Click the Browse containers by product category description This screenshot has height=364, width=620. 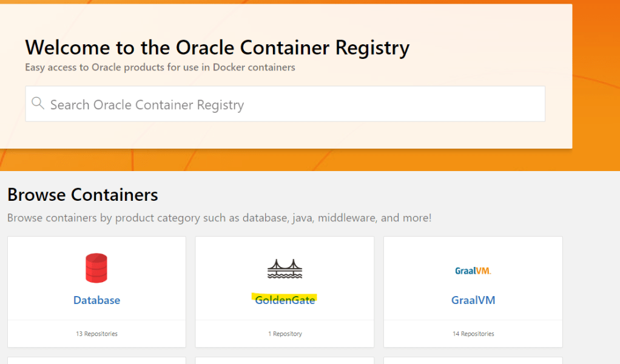(x=219, y=218)
